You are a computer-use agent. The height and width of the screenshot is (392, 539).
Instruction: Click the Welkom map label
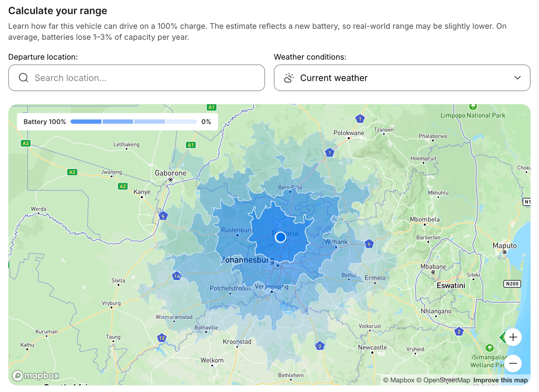pyautogui.click(x=212, y=360)
